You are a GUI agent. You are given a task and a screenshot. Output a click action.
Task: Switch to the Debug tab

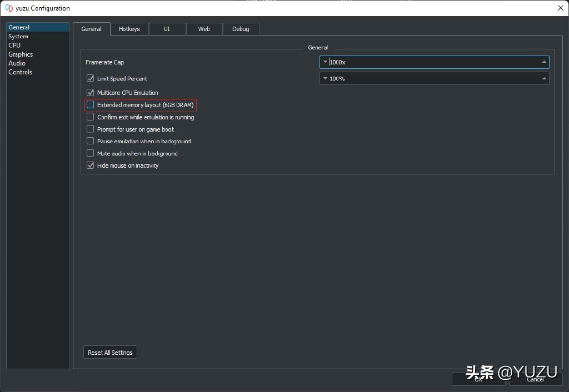pyautogui.click(x=241, y=29)
